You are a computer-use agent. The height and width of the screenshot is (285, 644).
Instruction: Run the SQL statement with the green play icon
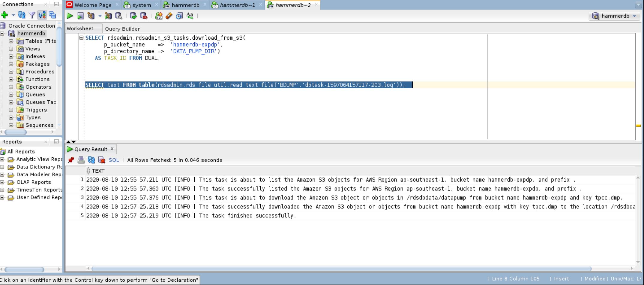click(x=70, y=16)
